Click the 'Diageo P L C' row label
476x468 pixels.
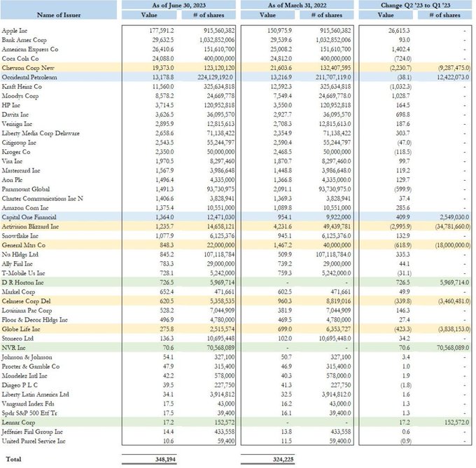(x=20, y=385)
